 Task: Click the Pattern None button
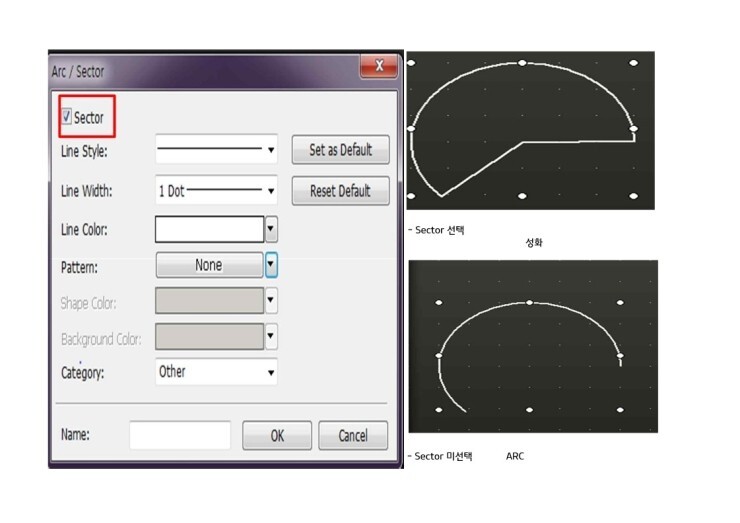coord(209,265)
